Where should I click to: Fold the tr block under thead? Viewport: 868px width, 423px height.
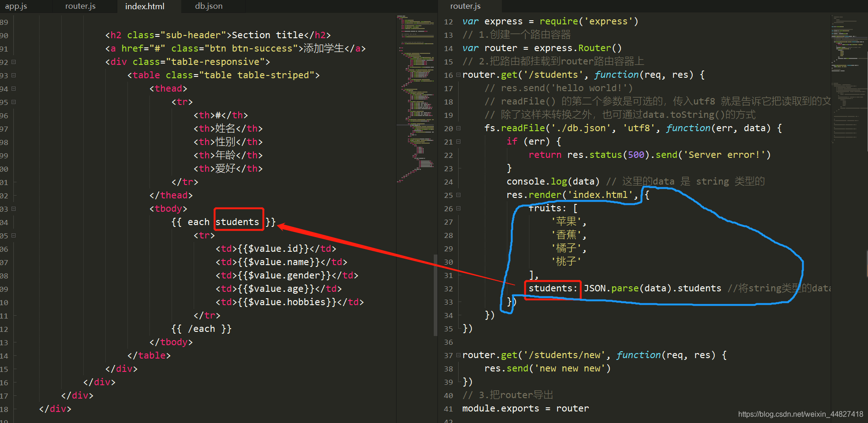14,102
